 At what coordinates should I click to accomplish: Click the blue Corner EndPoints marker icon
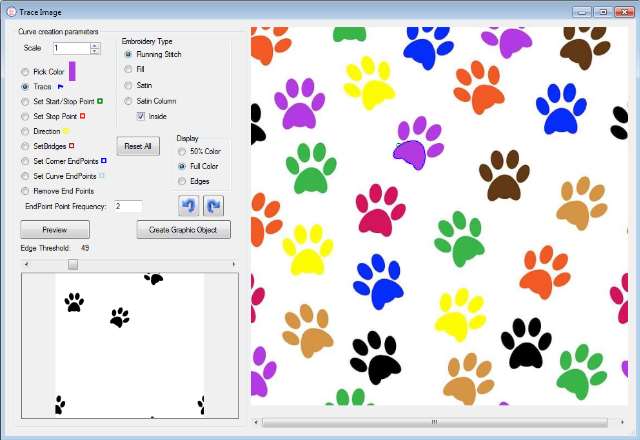click(103, 160)
